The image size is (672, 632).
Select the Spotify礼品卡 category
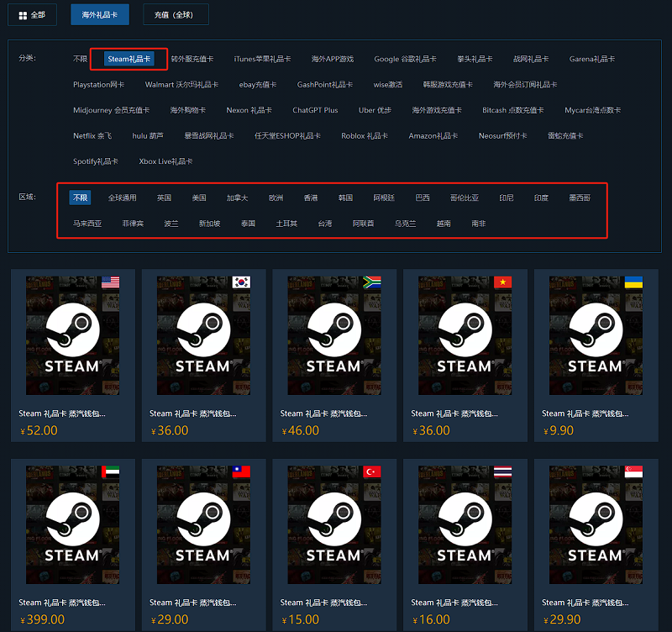tap(96, 161)
